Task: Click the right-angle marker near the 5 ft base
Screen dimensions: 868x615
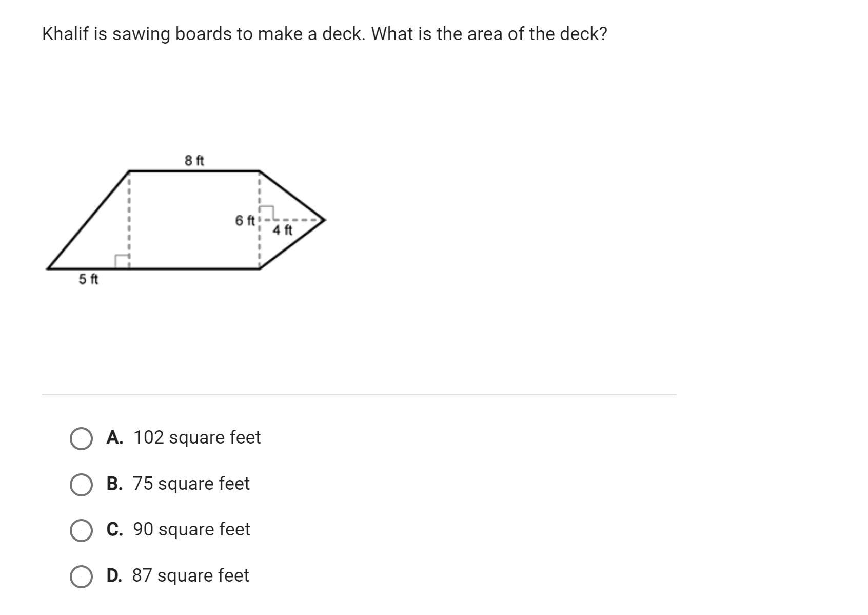Action: 122,261
